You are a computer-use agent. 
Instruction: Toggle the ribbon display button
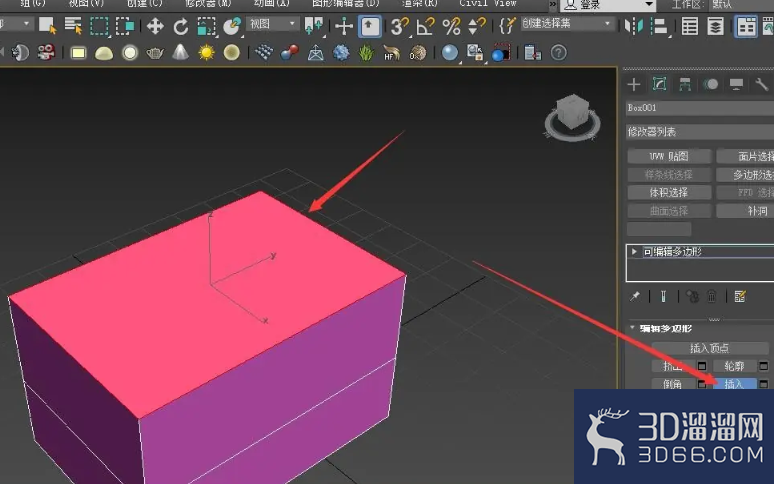(x=746, y=26)
